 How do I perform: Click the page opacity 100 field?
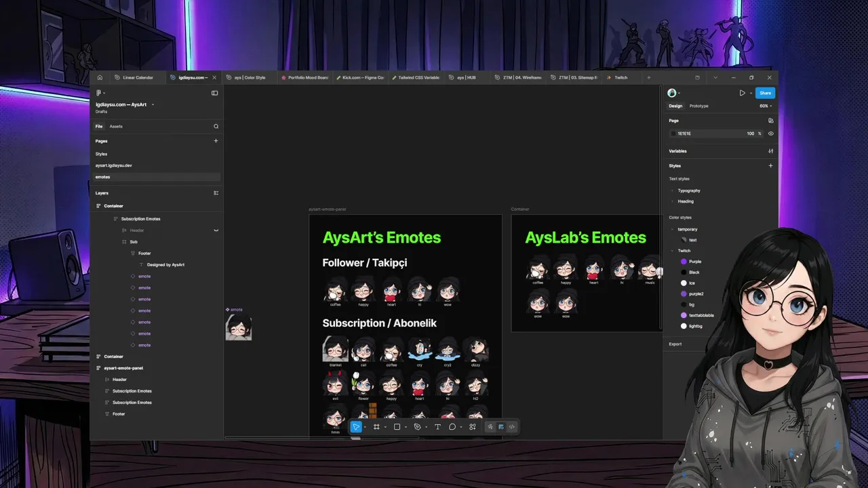pos(751,134)
